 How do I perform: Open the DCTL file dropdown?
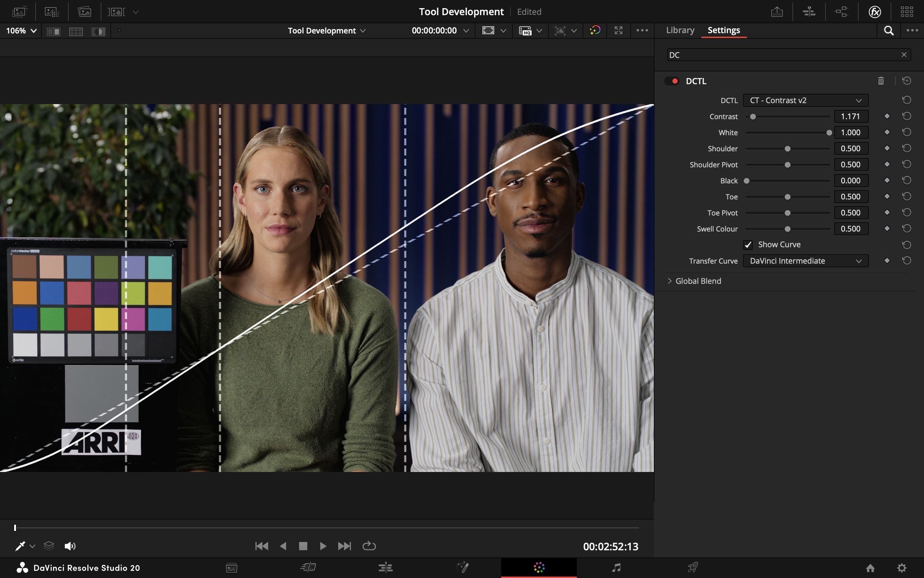point(805,101)
